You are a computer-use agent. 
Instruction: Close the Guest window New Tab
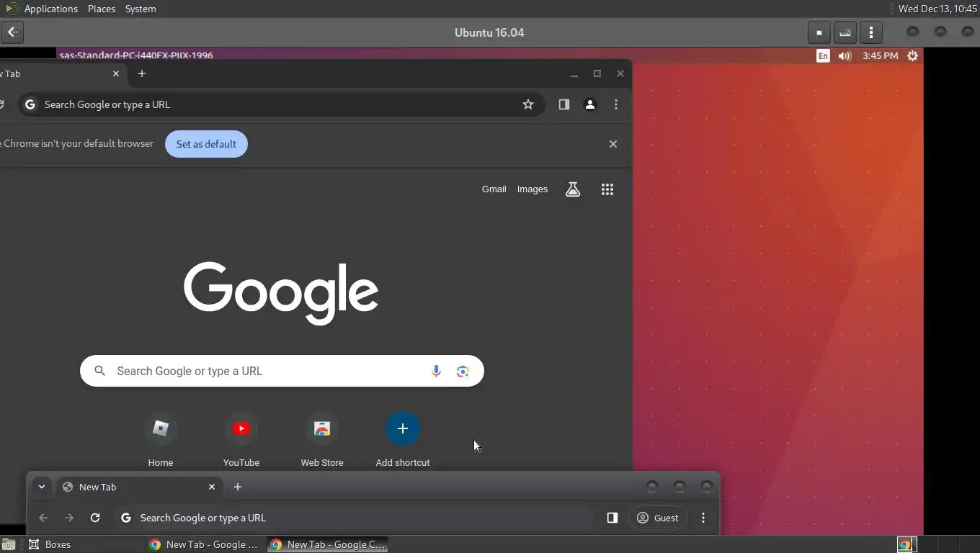click(x=212, y=487)
